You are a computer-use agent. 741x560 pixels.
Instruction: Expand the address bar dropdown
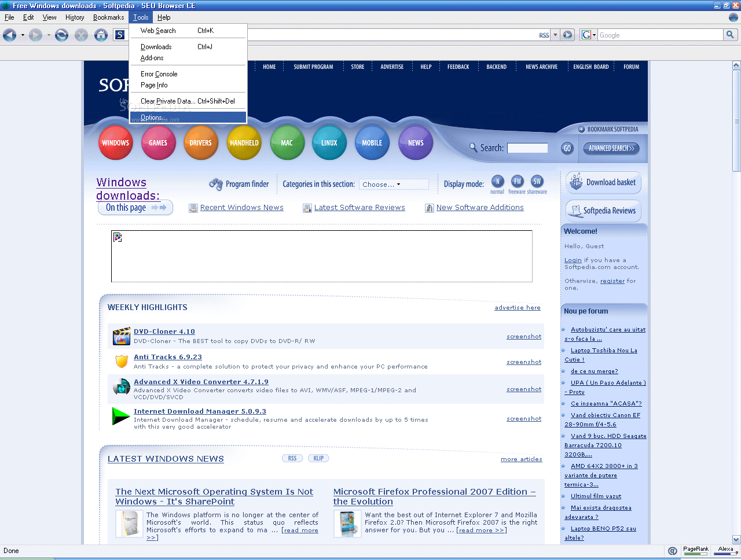pyautogui.click(x=555, y=35)
